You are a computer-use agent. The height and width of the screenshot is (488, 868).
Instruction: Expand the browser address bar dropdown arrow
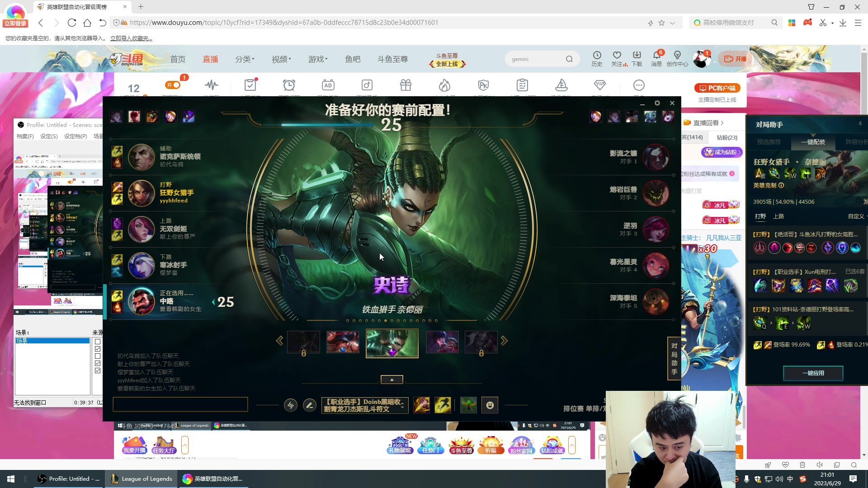pos(672,23)
